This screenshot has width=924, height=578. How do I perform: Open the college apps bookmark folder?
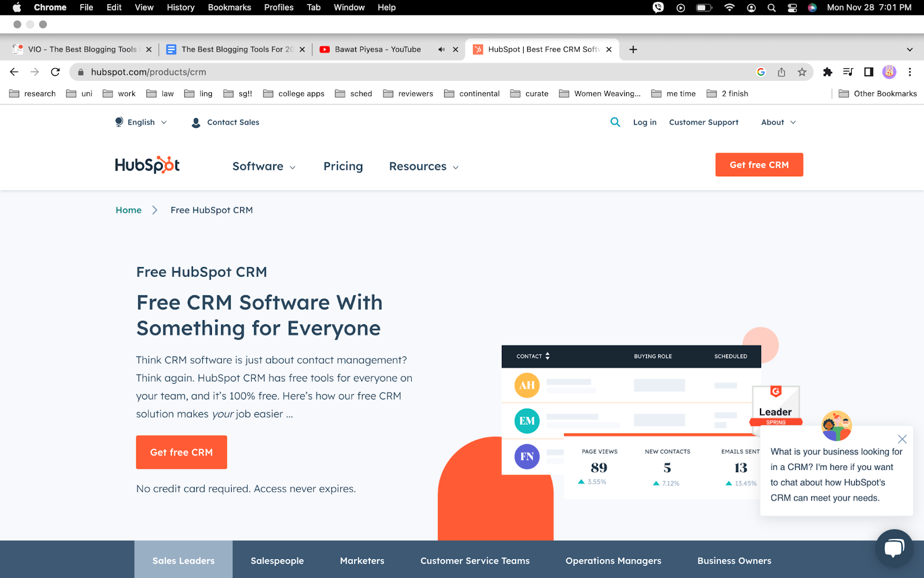click(x=293, y=94)
